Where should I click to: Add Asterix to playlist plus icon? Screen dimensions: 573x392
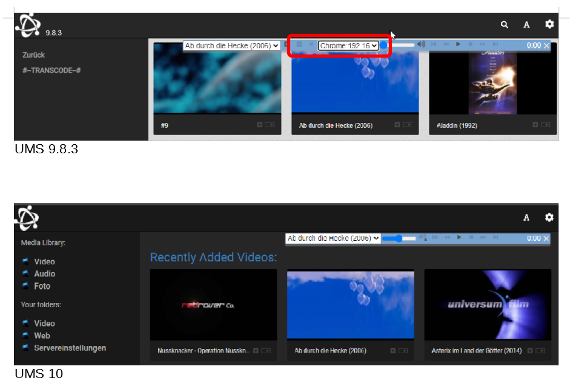click(530, 351)
